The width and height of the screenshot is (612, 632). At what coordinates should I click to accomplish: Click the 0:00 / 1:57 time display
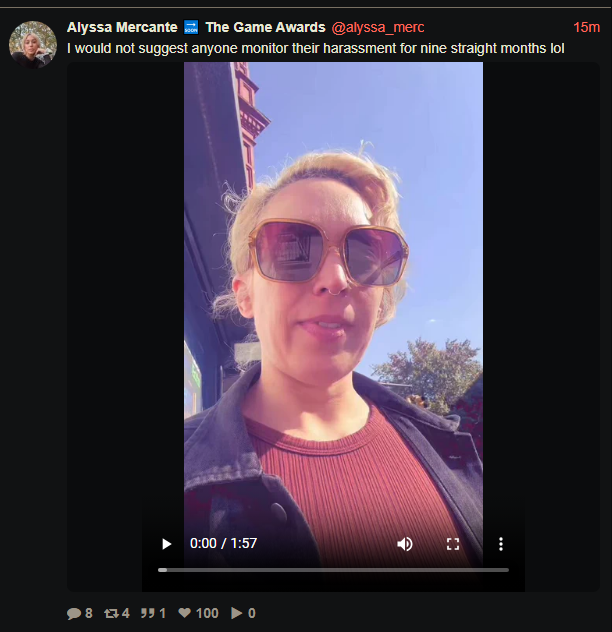pos(223,543)
